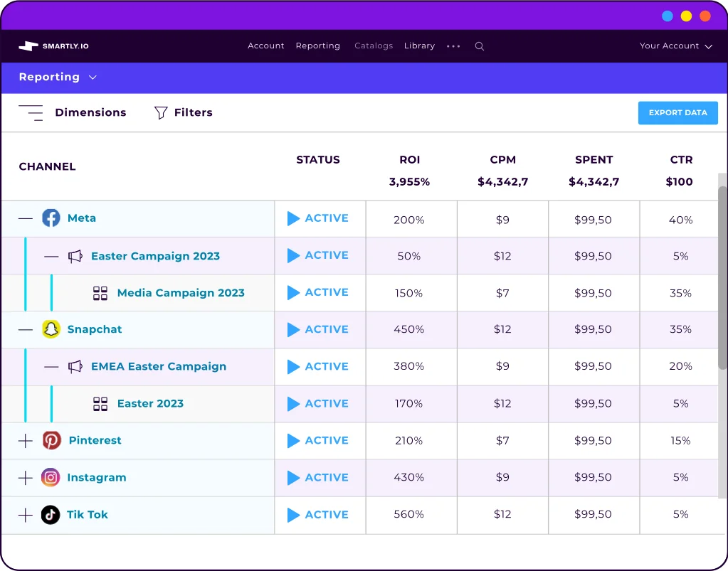Expand the Pinterest channel row
Viewport: 728px width, 571px height.
pos(25,440)
